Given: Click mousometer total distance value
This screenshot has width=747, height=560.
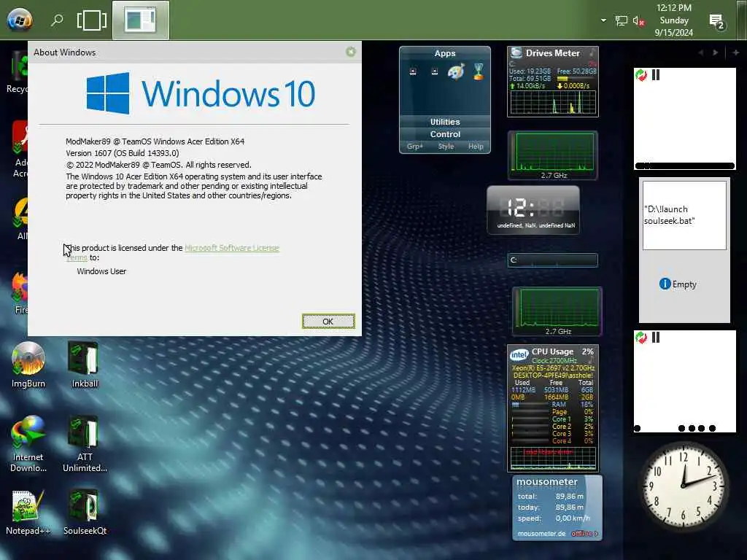Looking at the screenshot, I should [x=569, y=496].
